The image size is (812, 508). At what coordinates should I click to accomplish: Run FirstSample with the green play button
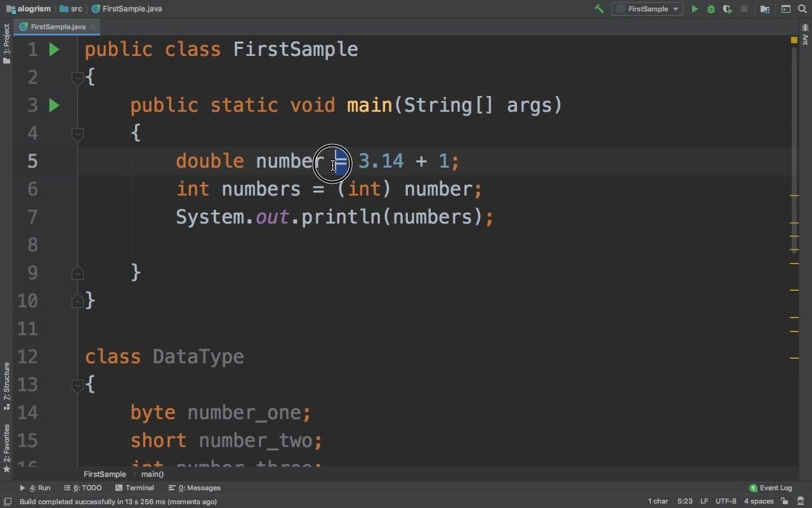pos(695,9)
